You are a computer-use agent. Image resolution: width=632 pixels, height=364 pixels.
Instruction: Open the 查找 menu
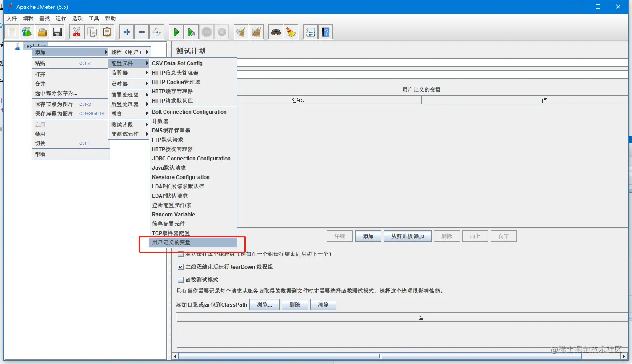(x=44, y=18)
